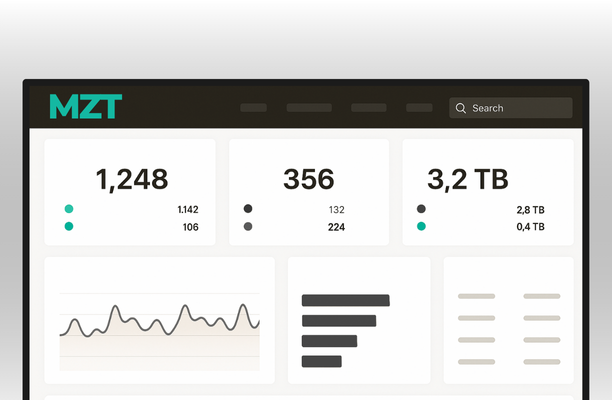Click the 1,248 total value

[132, 179]
